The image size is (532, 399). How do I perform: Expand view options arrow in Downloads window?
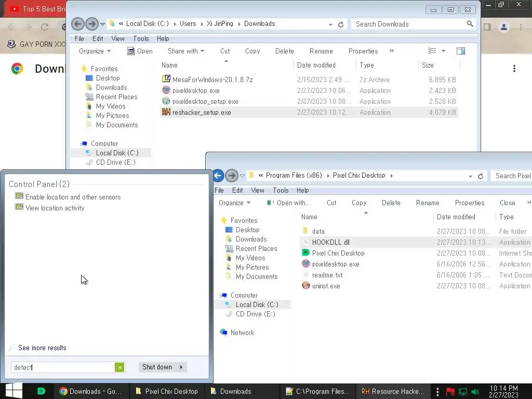click(x=443, y=51)
